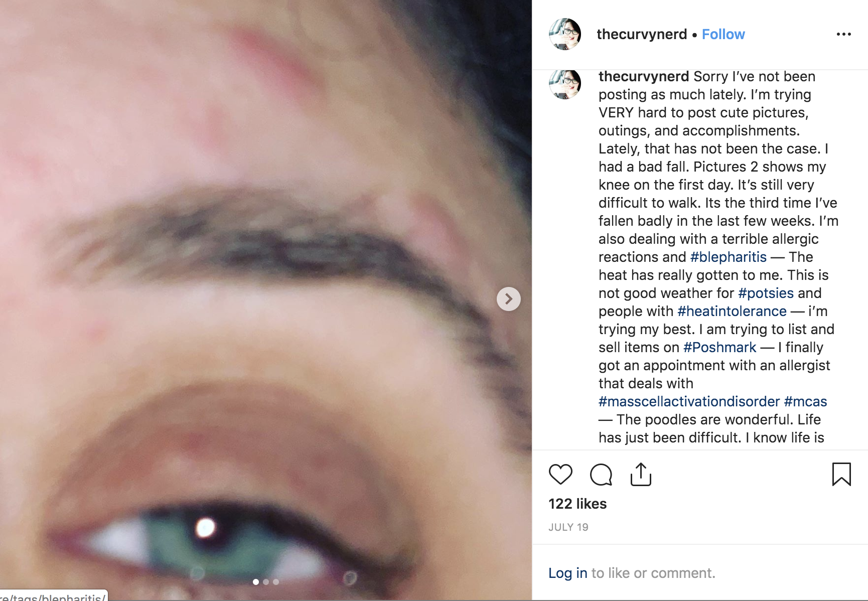Save post with bookmark icon

tap(841, 475)
